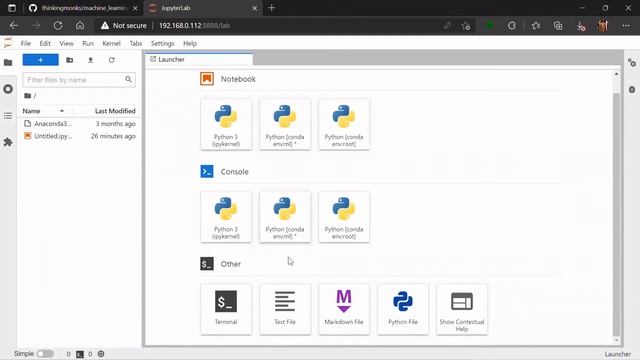The height and width of the screenshot is (360, 640).
Task: Open the Kernel menu
Action: 111,43
